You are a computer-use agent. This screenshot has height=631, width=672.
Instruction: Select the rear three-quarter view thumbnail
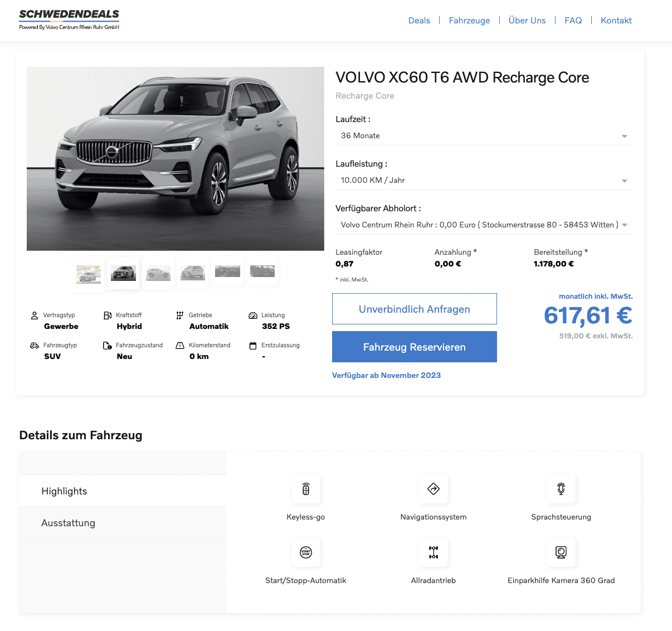pos(193,273)
